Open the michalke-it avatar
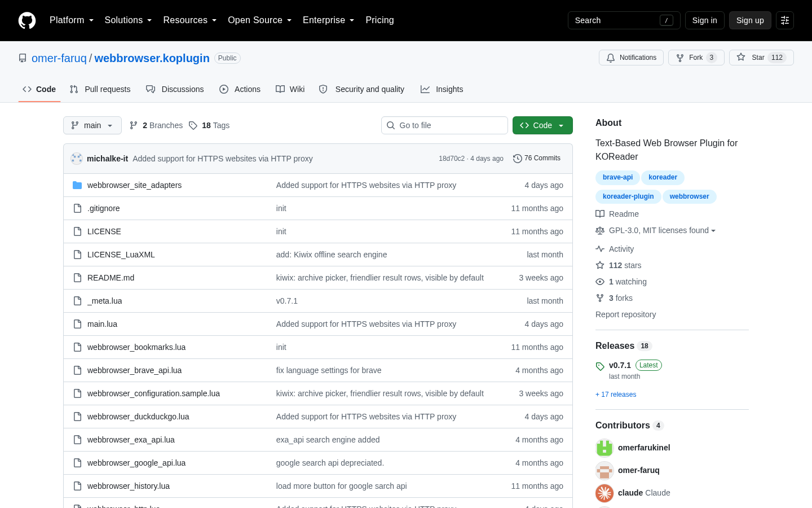 click(x=77, y=159)
